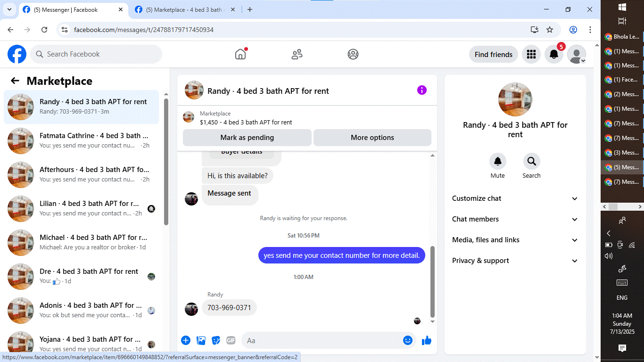Open account menu at profile picture

click(577, 55)
